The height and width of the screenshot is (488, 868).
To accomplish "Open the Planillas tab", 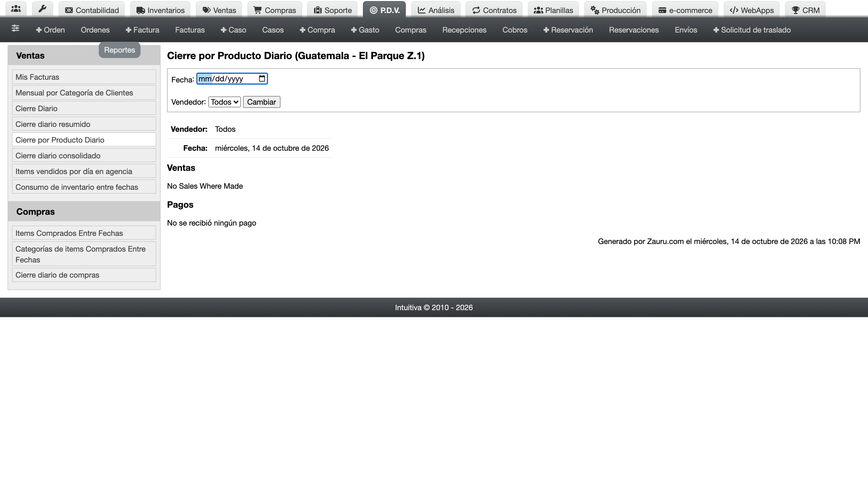I will (553, 10).
